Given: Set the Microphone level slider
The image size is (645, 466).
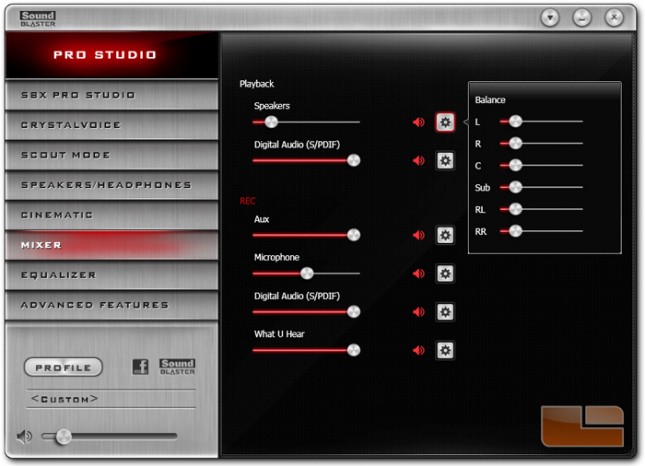Looking at the screenshot, I should coord(306,274).
